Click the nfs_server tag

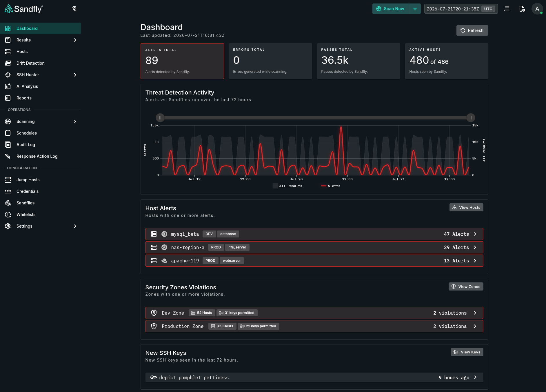tap(237, 247)
